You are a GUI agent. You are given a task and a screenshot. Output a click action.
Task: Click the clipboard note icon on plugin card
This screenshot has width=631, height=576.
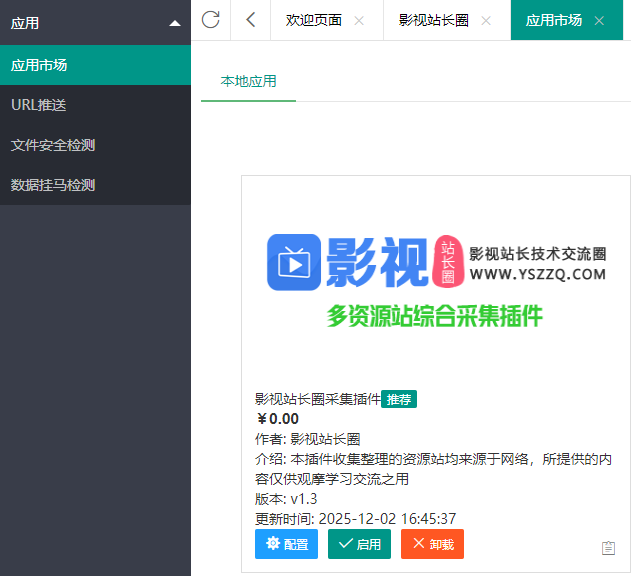pyautogui.click(x=608, y=548)
